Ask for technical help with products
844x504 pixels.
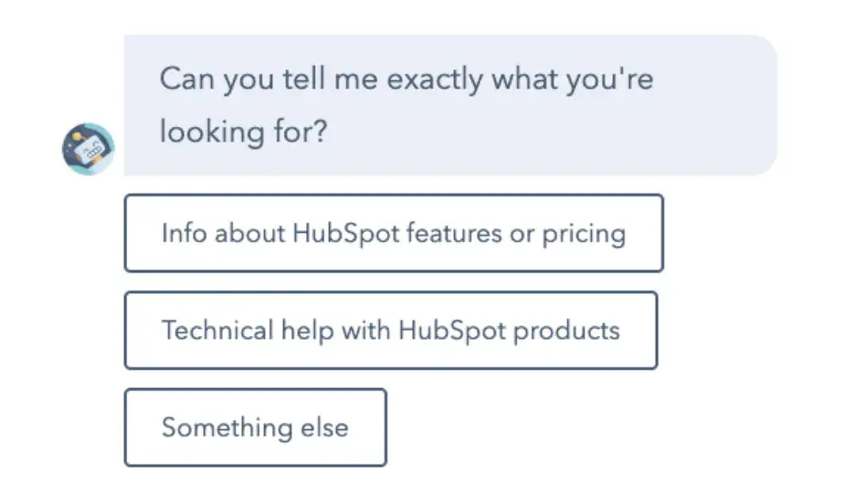pyautogui.click(x=391, y=330)
